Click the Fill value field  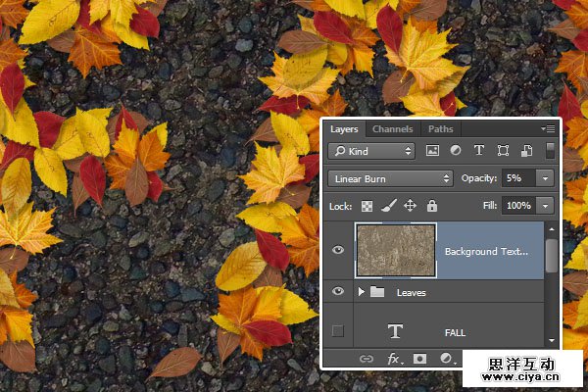coord(517,206)
